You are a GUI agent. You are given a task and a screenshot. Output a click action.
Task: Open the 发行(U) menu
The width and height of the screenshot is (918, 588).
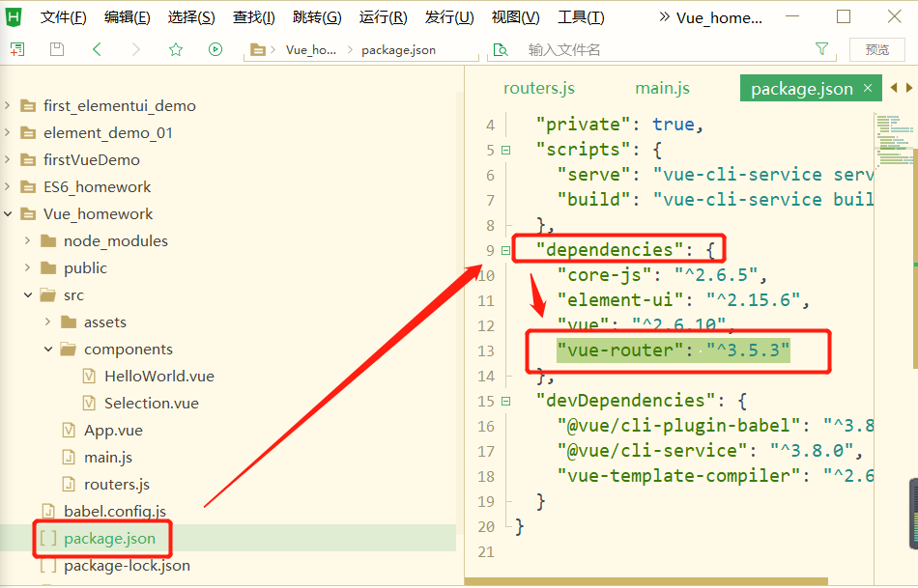coord(449,17)
